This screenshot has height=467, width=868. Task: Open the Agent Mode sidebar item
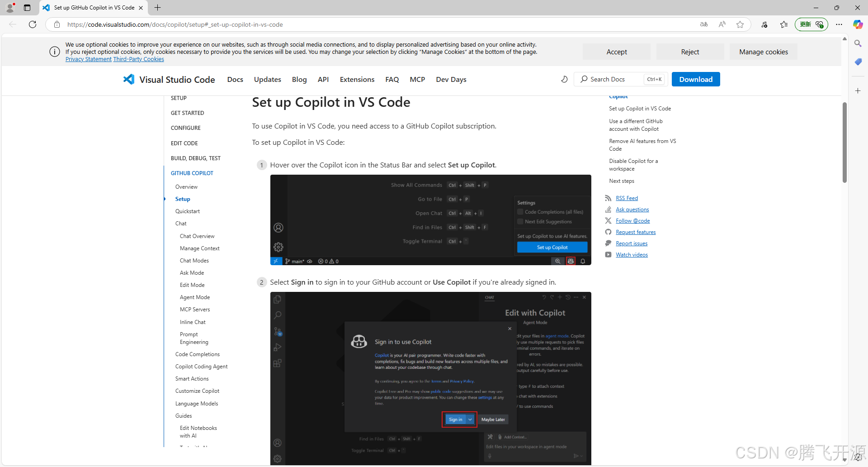tap(195, 297)
